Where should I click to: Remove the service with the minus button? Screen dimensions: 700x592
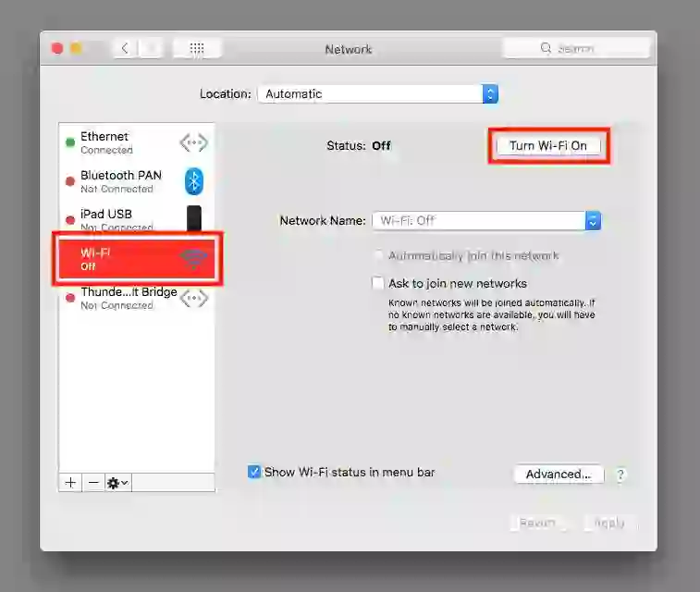tap(93, 483)
